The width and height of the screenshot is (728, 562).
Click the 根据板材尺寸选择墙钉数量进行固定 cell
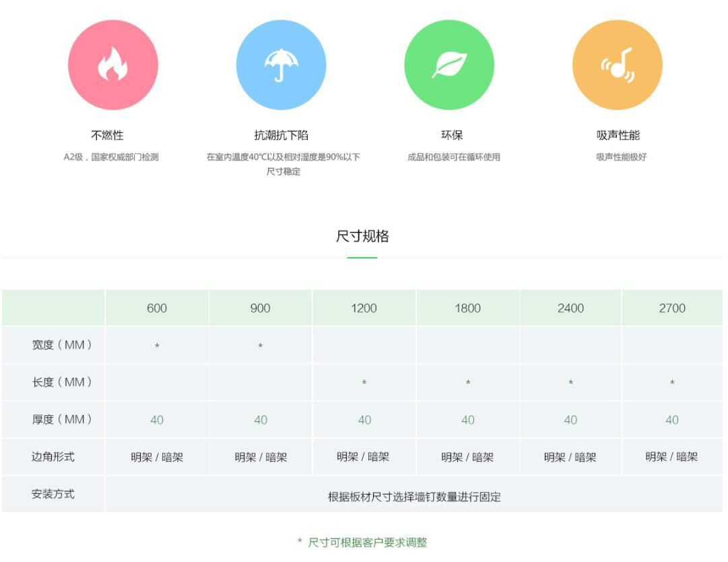coord(414,497)
